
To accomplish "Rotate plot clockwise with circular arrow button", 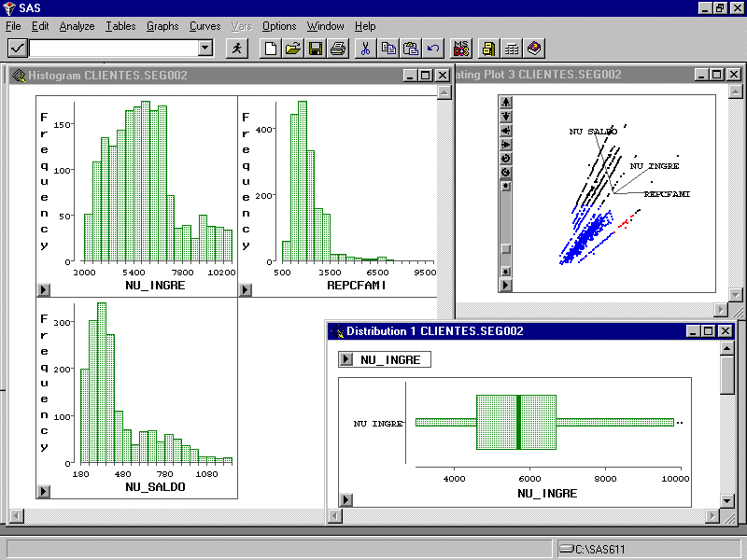I will 506,159.
